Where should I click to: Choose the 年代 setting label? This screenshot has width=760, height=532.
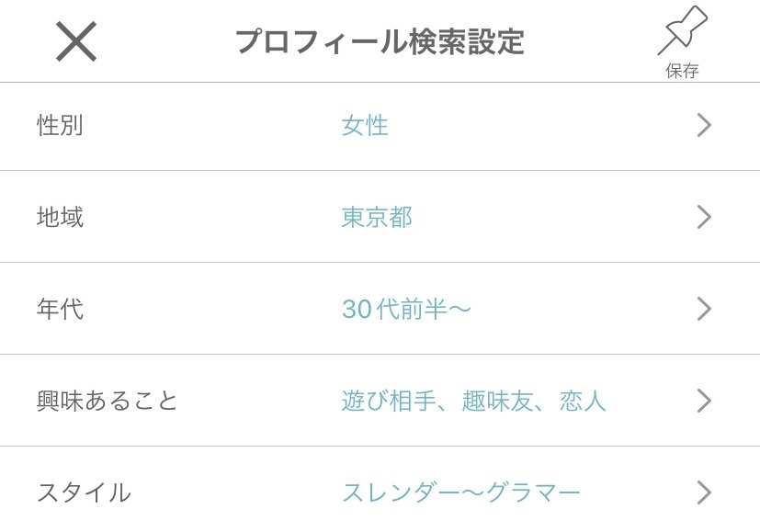(60, 310)
